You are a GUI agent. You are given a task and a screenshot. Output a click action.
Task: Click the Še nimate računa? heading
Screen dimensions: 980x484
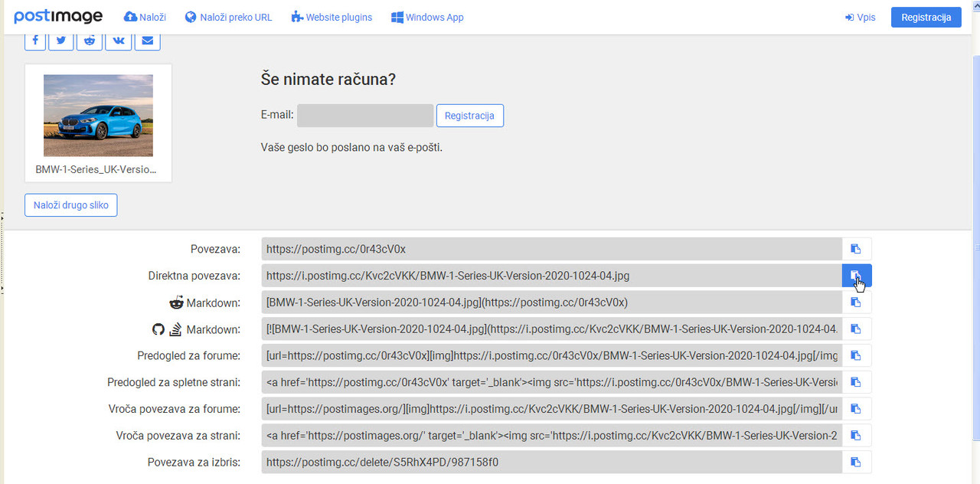coord(328,80)
